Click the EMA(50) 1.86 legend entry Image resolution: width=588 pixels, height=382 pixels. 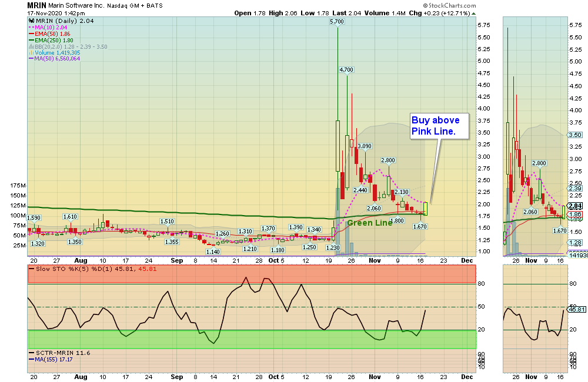49,33
